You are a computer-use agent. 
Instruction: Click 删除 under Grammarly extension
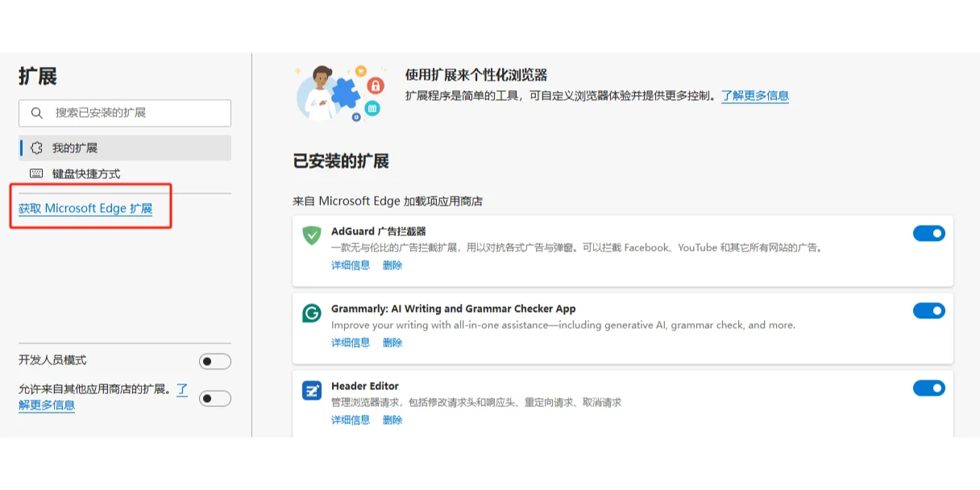pyautogui.click(x=392, y=342)
